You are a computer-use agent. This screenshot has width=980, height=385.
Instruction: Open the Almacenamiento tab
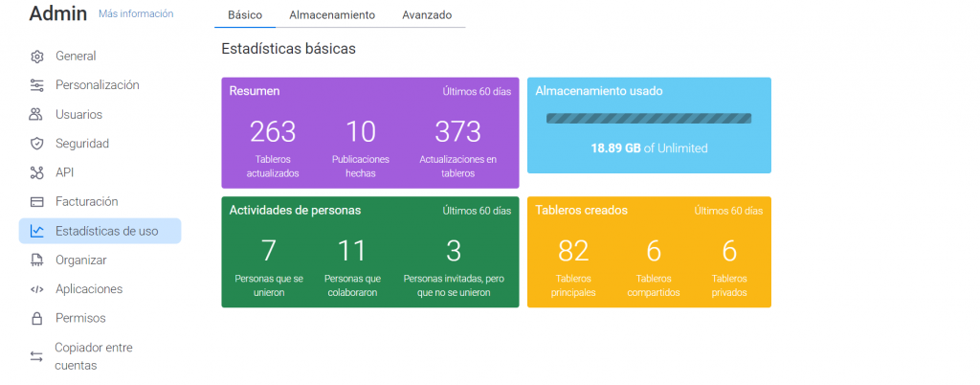tap(332, 15)
